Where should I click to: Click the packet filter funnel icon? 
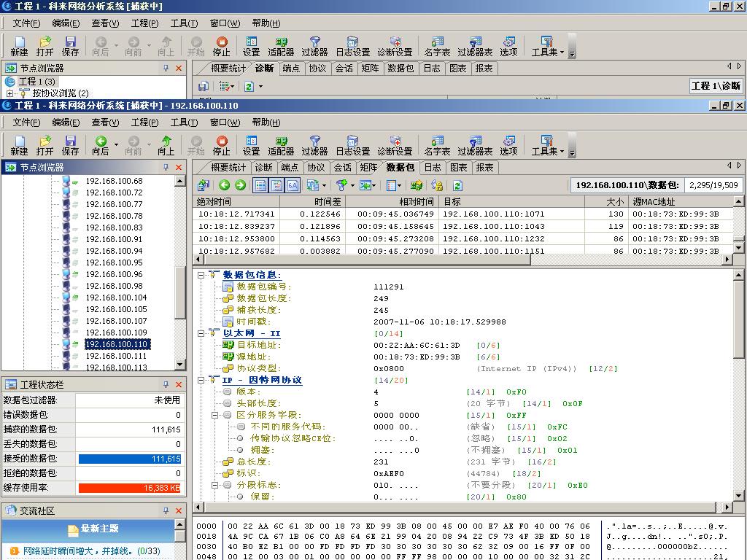pyautogui.click(x=341, y=185)
